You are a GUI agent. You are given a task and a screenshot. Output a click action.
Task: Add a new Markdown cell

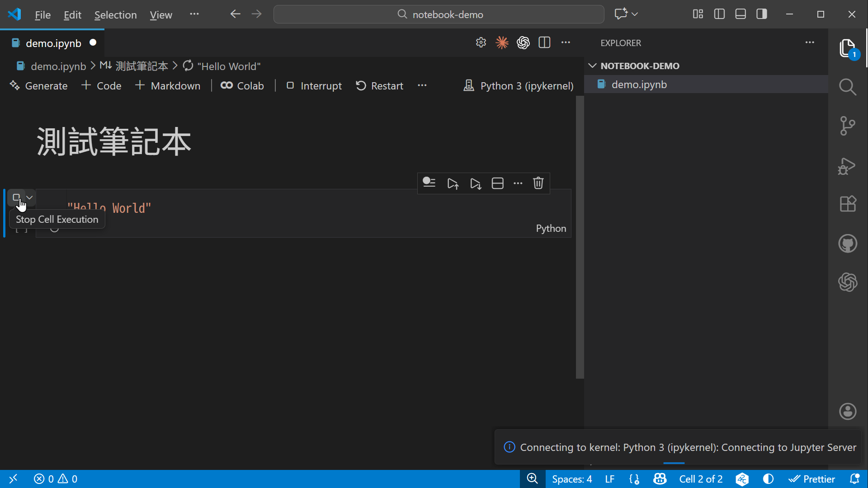click(168, 86)
